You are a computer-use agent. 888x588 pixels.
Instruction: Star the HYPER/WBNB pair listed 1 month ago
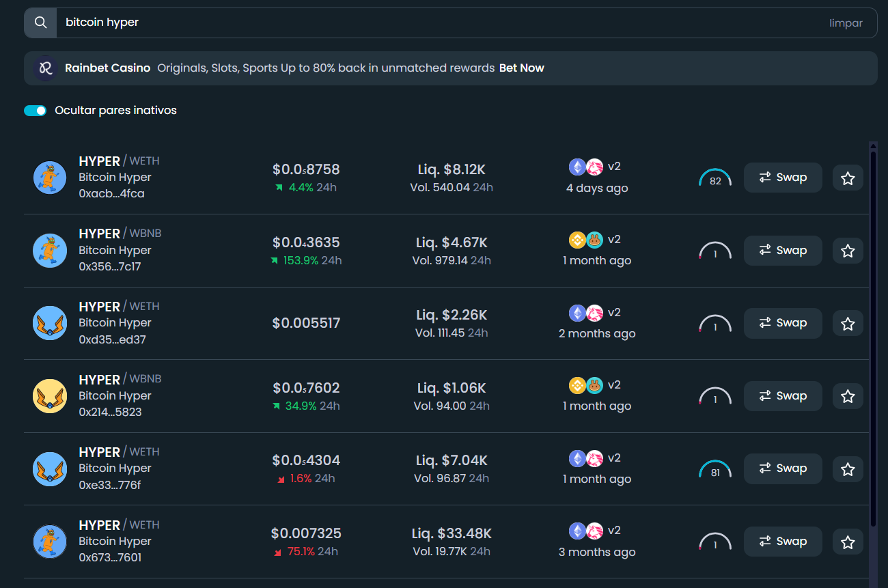pos(847,251)
